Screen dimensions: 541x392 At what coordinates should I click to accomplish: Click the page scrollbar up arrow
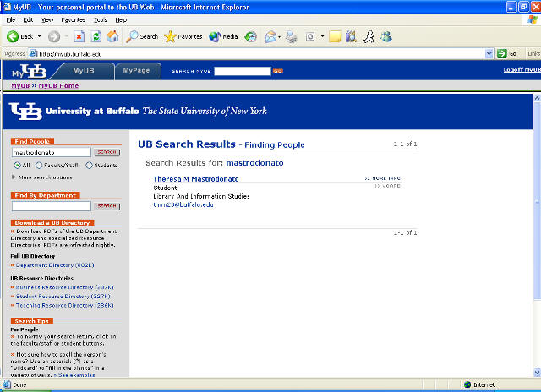[x=537, y=98]
